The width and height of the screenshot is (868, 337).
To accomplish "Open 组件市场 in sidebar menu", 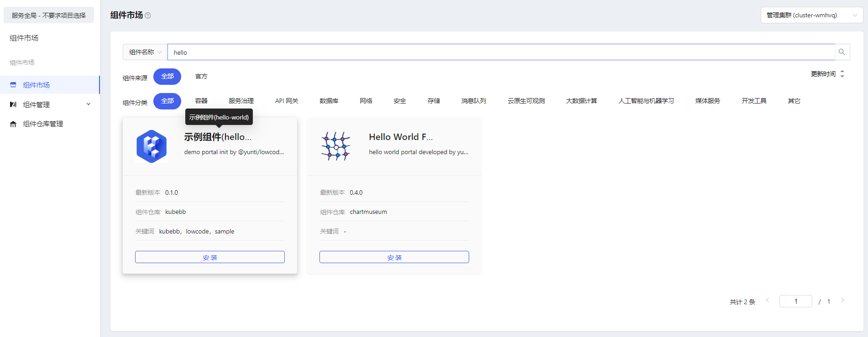I will point(50,85).
